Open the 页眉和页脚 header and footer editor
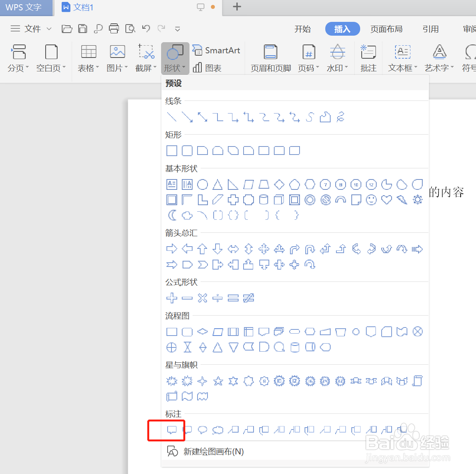 (270, 58)
